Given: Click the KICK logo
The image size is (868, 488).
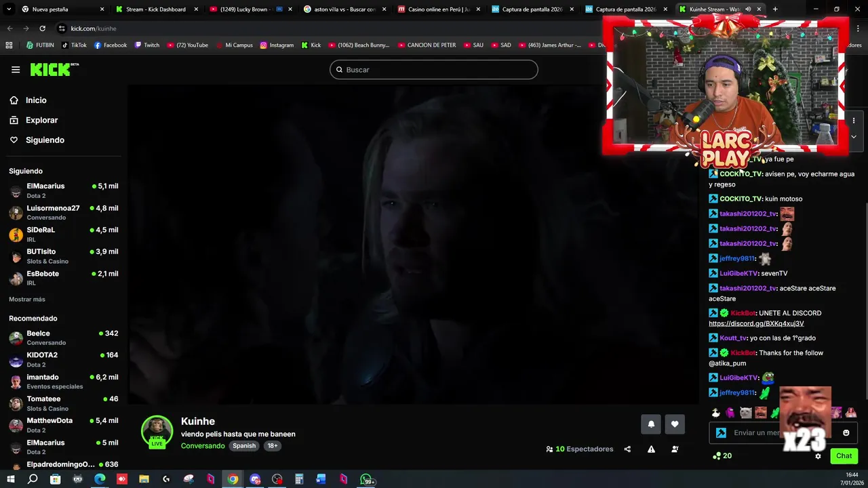Looking at the screenshot, I should tap(54, 69).
